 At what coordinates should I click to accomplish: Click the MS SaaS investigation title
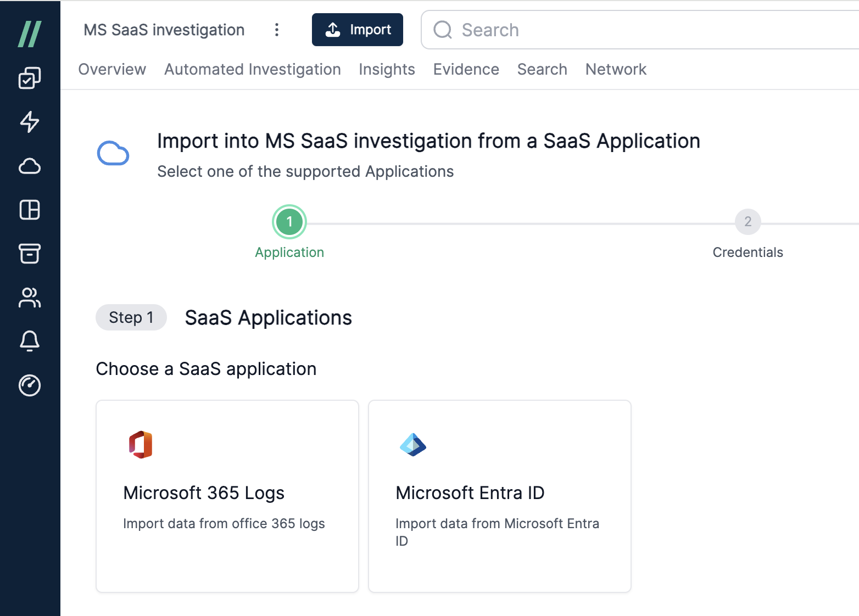tap(164, 30)
